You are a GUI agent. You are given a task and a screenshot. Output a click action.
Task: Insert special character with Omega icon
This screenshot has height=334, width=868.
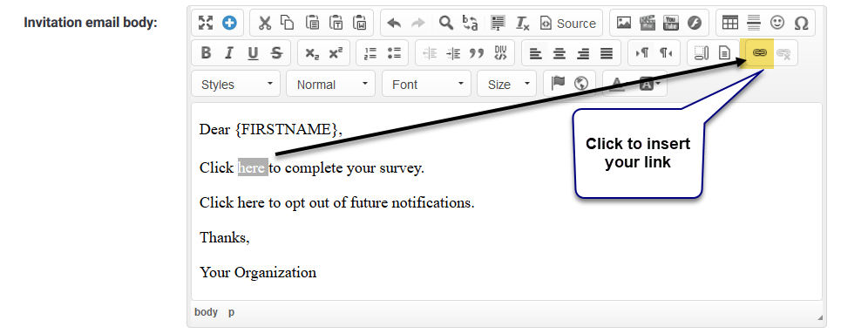[x=801, y=23]
